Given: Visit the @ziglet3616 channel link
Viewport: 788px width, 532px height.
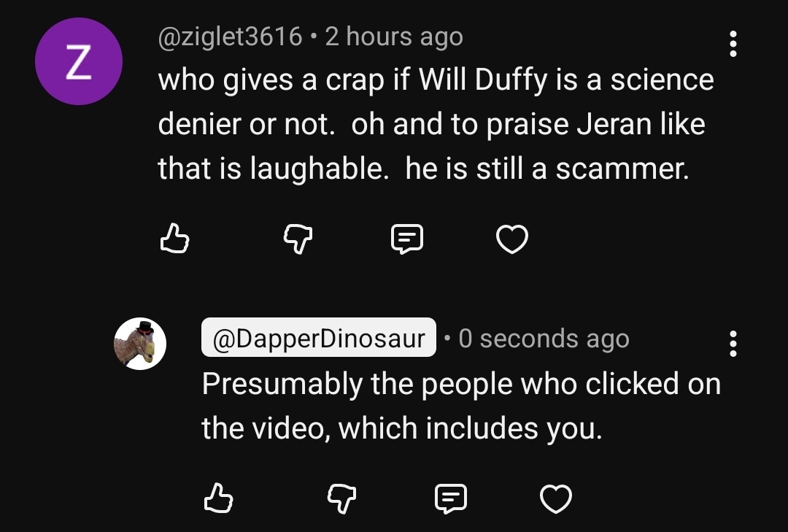Looking at the screenshot, I should 230,36.
